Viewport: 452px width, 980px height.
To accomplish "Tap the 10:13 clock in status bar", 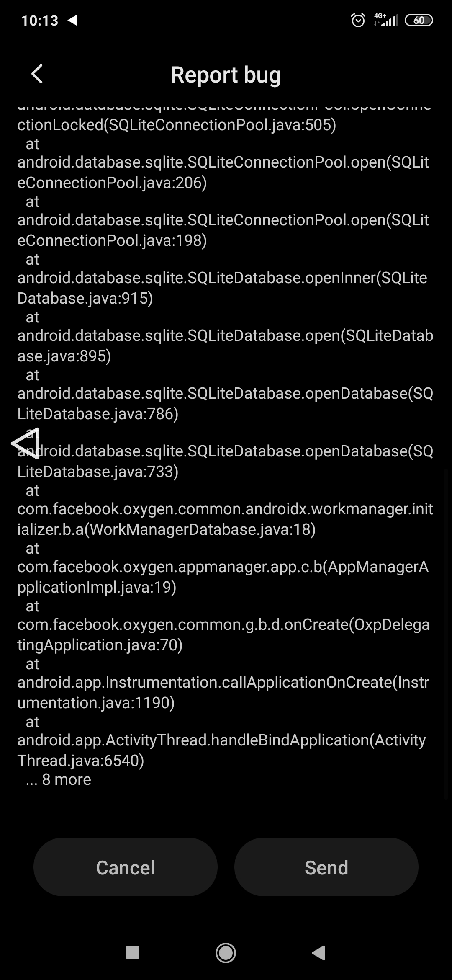I will [x=40, y=21].
